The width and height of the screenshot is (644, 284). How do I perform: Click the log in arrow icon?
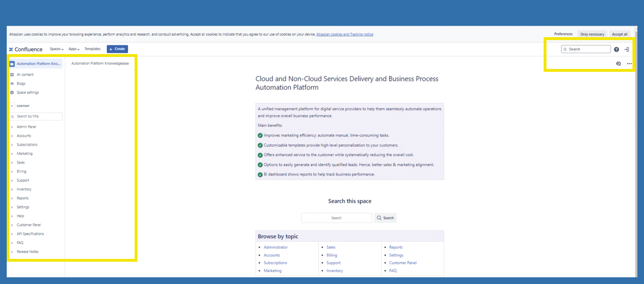pyautogui.click(x=627, y=49)
